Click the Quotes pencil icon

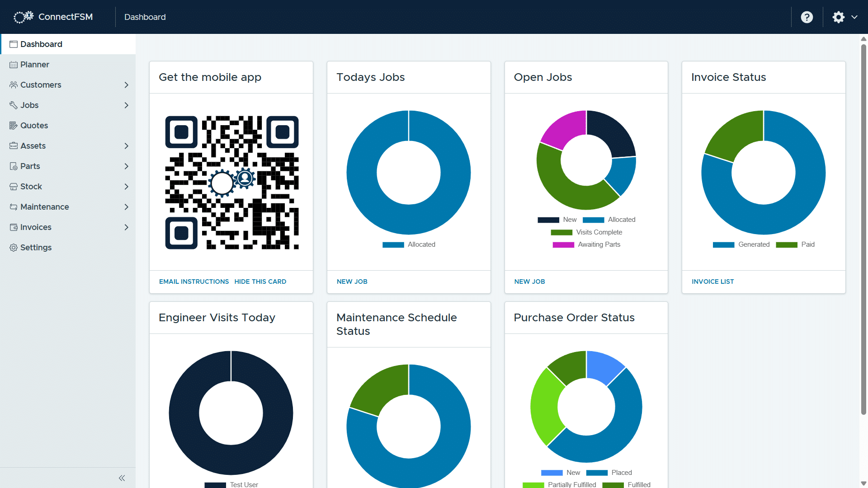click(x=14, y=126)
